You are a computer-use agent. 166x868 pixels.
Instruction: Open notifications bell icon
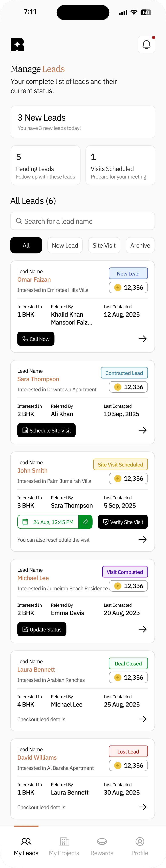tap(146, 45)
